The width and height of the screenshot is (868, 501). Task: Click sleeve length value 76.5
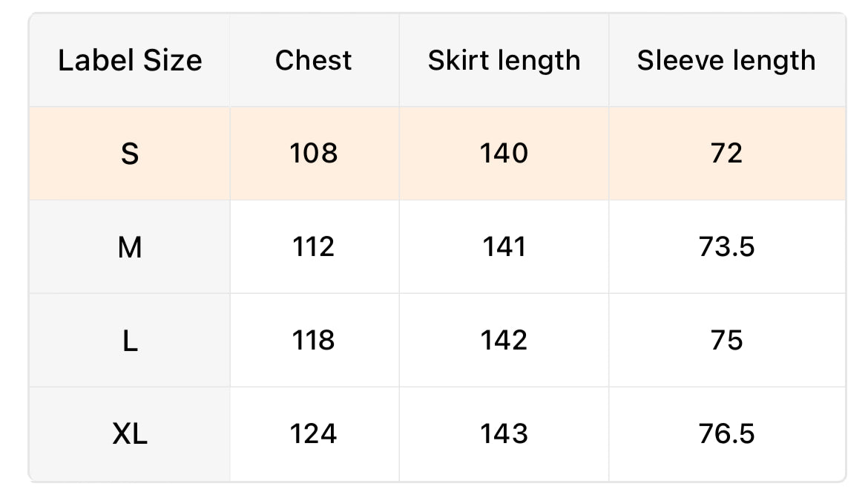click(726, 433)
